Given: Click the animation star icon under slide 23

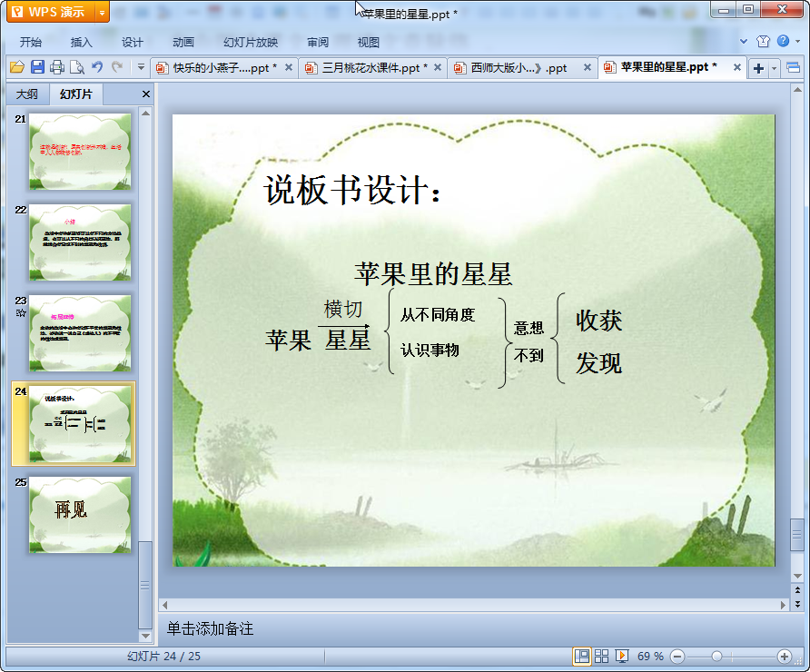Looking at the screenshot, I should point(21,312).
